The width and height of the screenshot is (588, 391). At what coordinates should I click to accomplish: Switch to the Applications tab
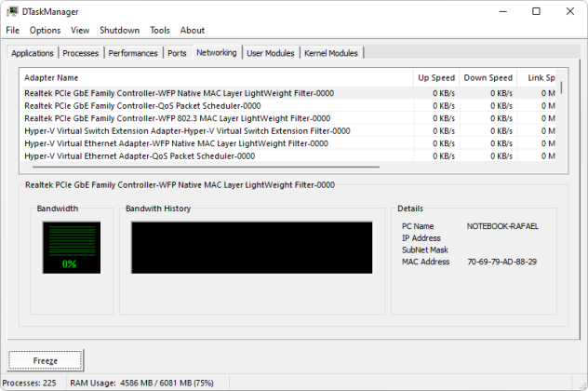pyautogui.click(x=33, y=53)
